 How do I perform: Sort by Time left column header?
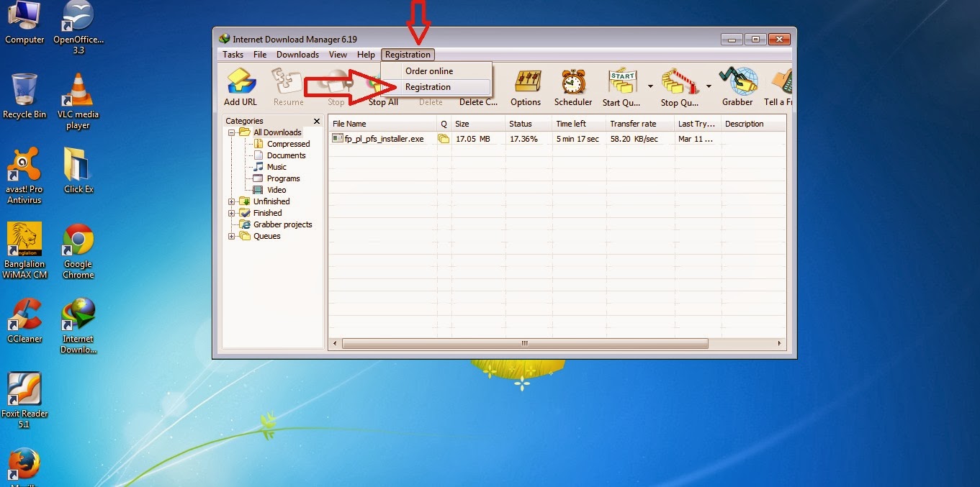[x=578, y=124]
